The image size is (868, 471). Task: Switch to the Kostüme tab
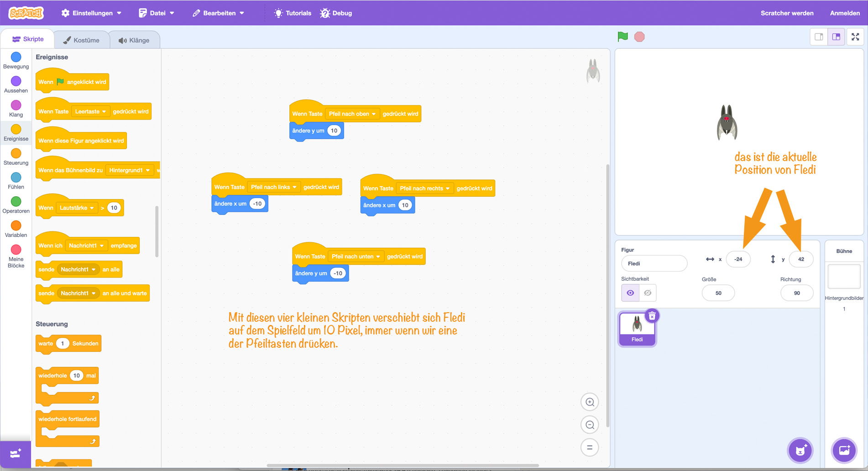click(82, 40)
